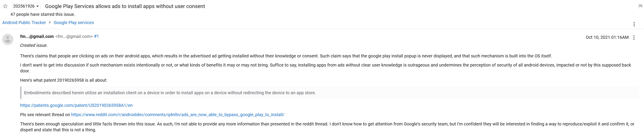Click the breadcrumb arrow after Android Public Tracker
Image resolution: width=644 pixels, height=138 pixels.
point(50,23)
